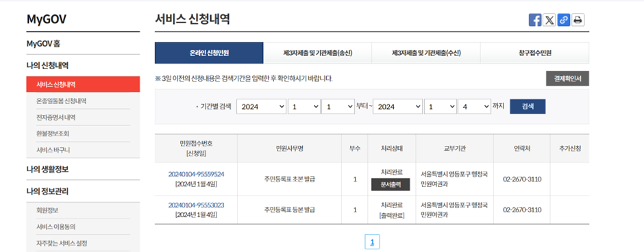The image size is (644, 252).
Task: Click 민원접수번호 column header
Action: (x=196, y=148)
